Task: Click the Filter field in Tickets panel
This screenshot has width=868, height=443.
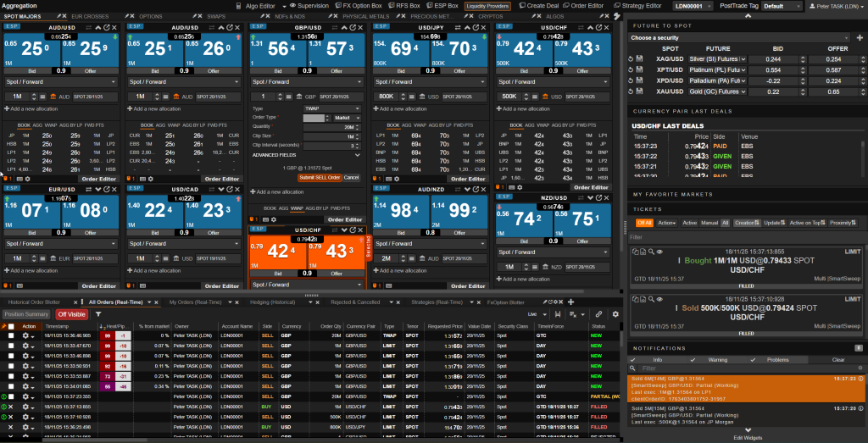Action: click(746, 237)
